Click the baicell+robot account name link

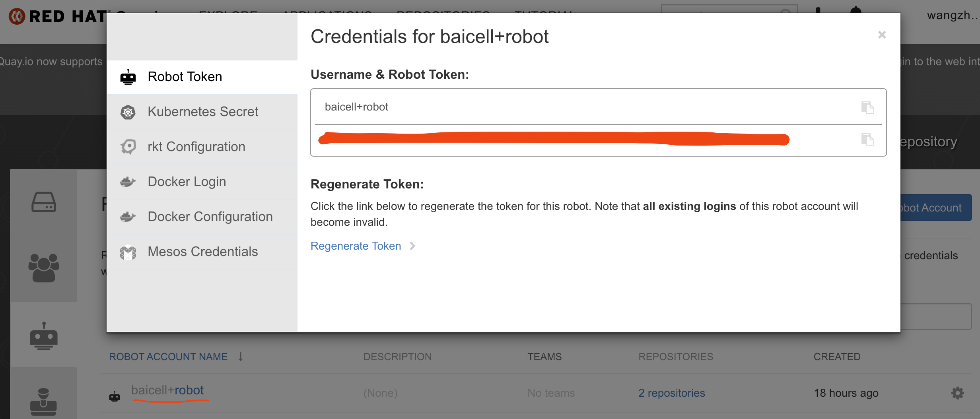167,390
